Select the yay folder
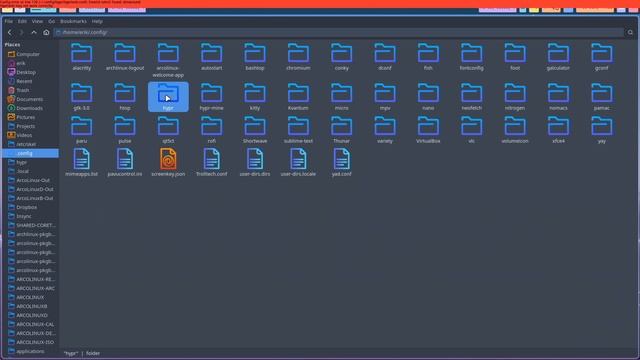Image resolution: width=640 pixels, height=360 pixels. [602, 130]
